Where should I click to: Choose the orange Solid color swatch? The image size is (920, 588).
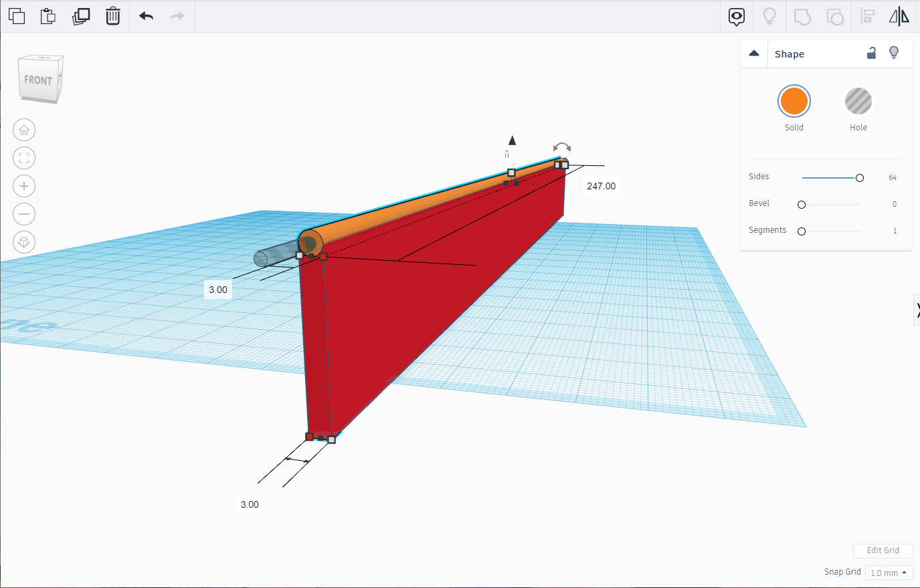pyautogui.click(x=794, y=102)
